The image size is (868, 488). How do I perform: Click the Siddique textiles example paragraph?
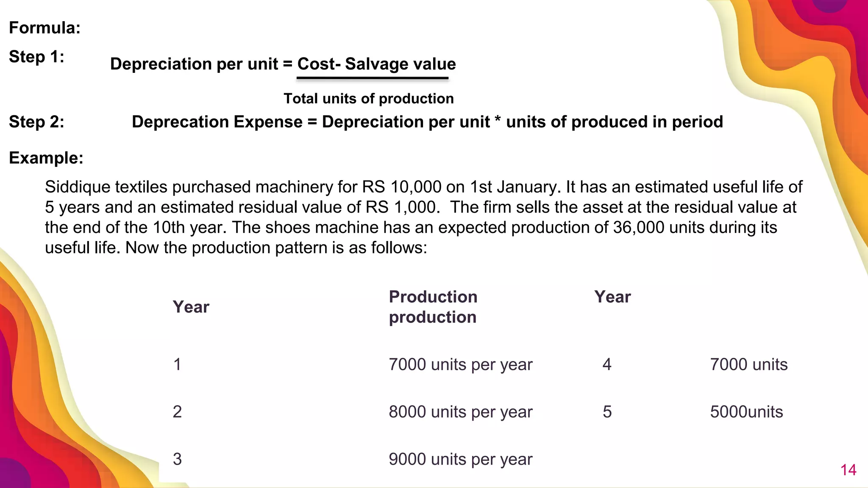[x=424, y=217]
